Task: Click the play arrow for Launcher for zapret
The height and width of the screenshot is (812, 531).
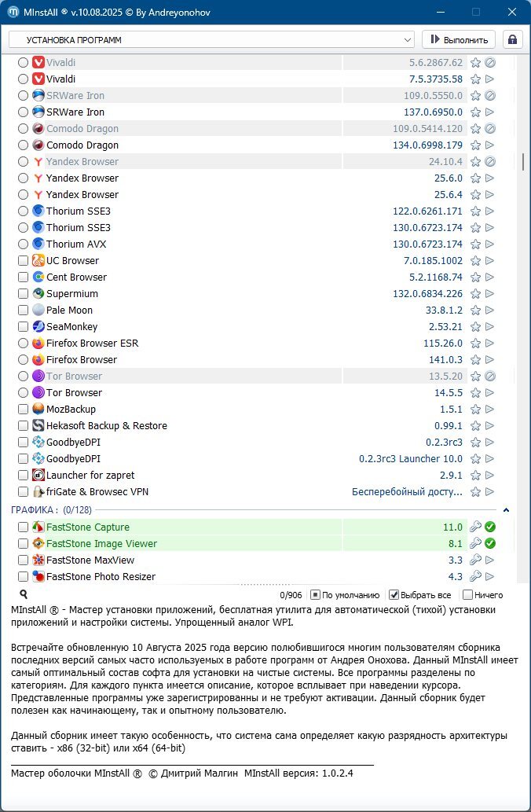Action: tap(489, 475)
